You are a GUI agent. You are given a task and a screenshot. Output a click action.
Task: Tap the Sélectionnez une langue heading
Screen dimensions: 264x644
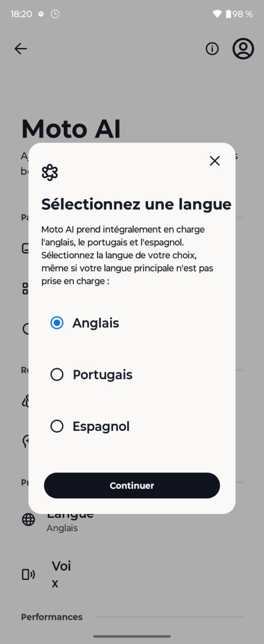pos(136,204)
